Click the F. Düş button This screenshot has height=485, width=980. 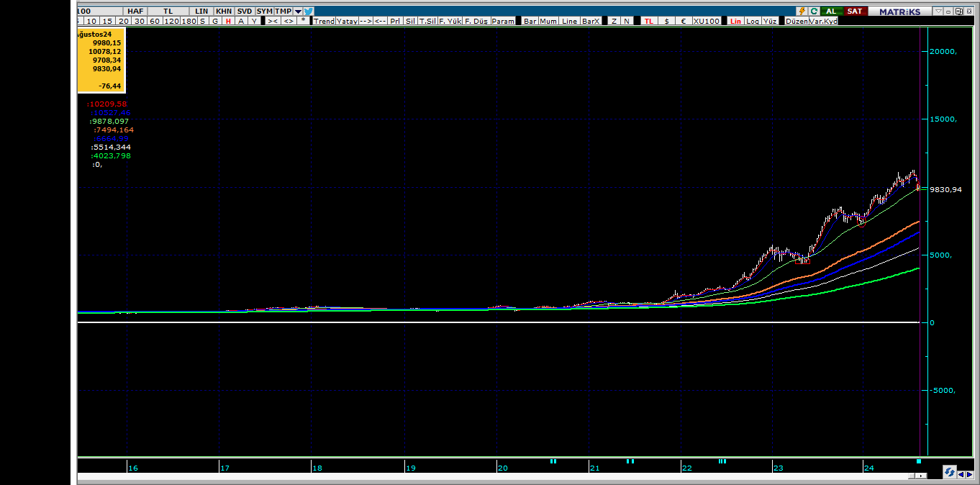pos(476,21)
